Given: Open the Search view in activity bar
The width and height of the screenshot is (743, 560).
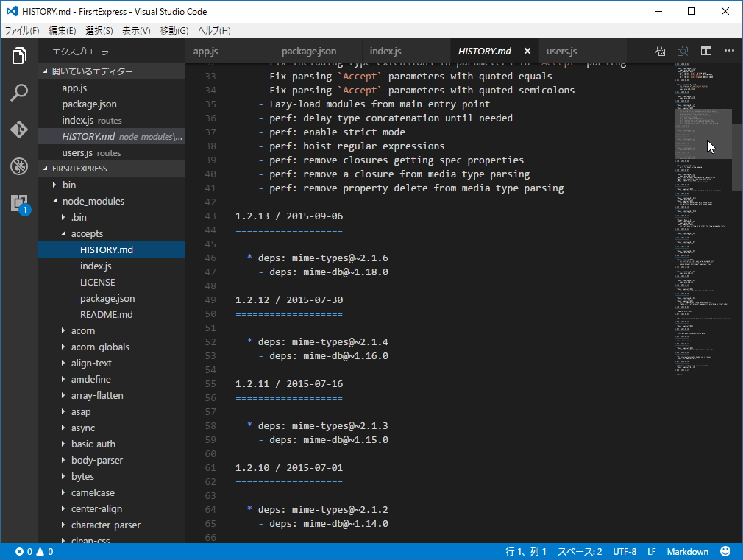Looking at the screenshot, I should pyautogui.click(x=19, y=93).
